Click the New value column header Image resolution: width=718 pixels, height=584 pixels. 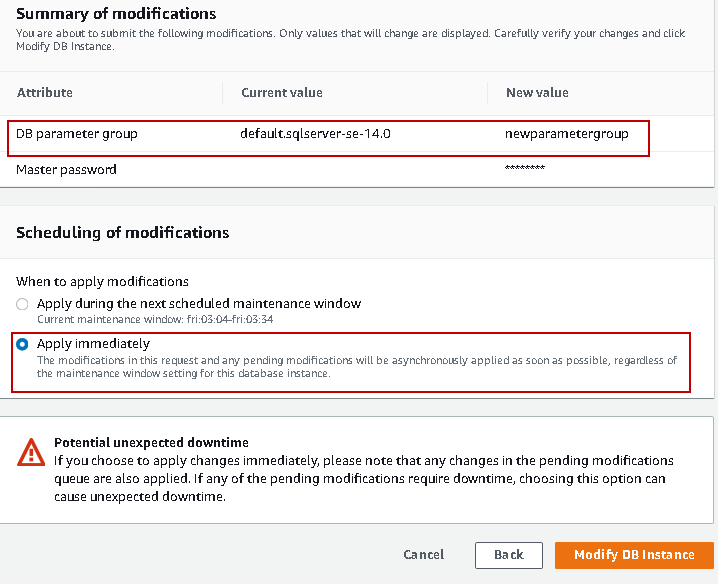[537, 93]
